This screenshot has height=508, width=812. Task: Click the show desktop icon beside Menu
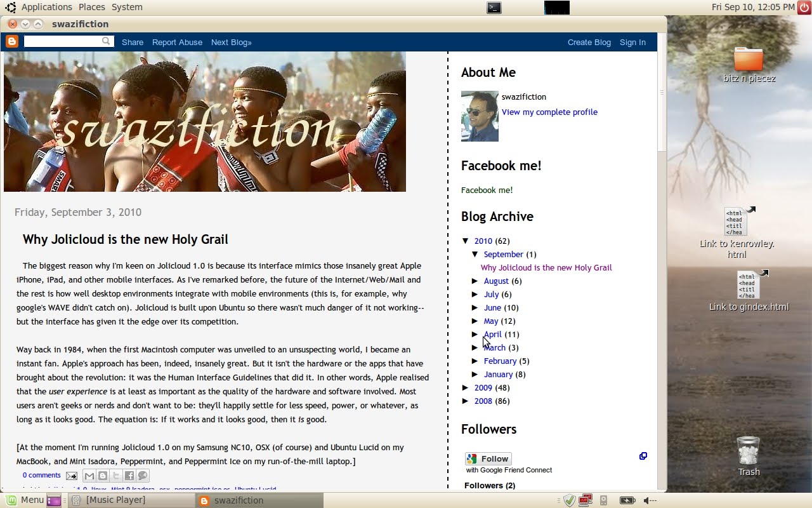(54, 500)
